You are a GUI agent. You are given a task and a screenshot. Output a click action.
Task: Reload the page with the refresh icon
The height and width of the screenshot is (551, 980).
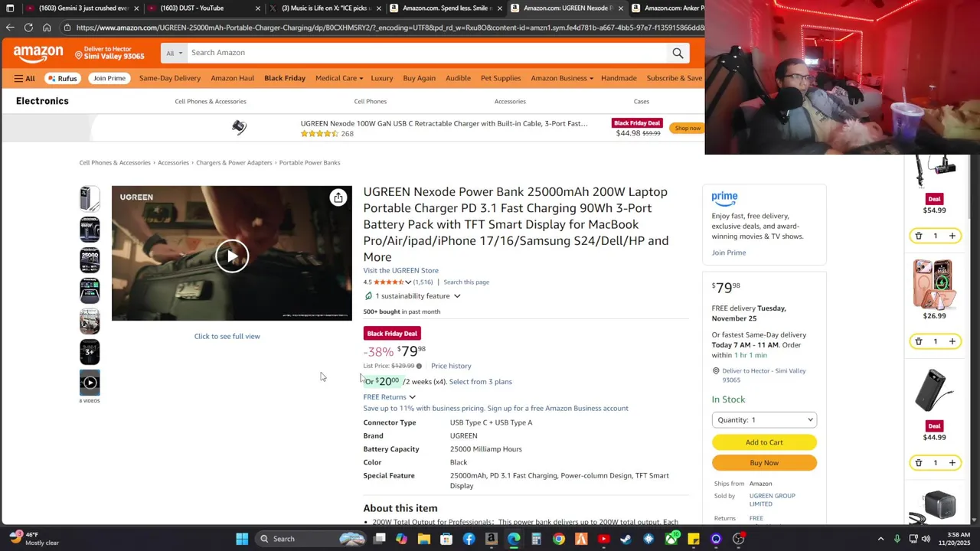[x=28, y=28]
